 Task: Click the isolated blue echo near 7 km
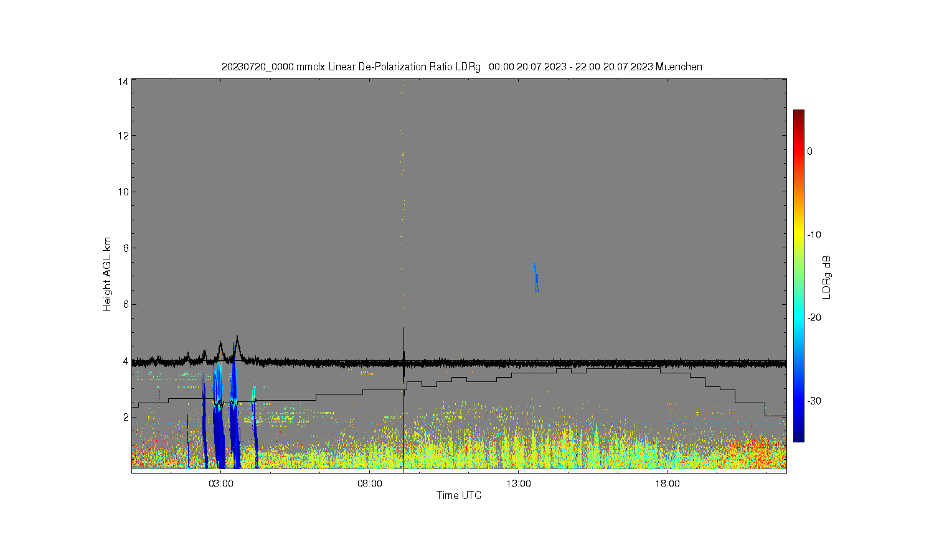pyautogui.click(x=535, y=278)
